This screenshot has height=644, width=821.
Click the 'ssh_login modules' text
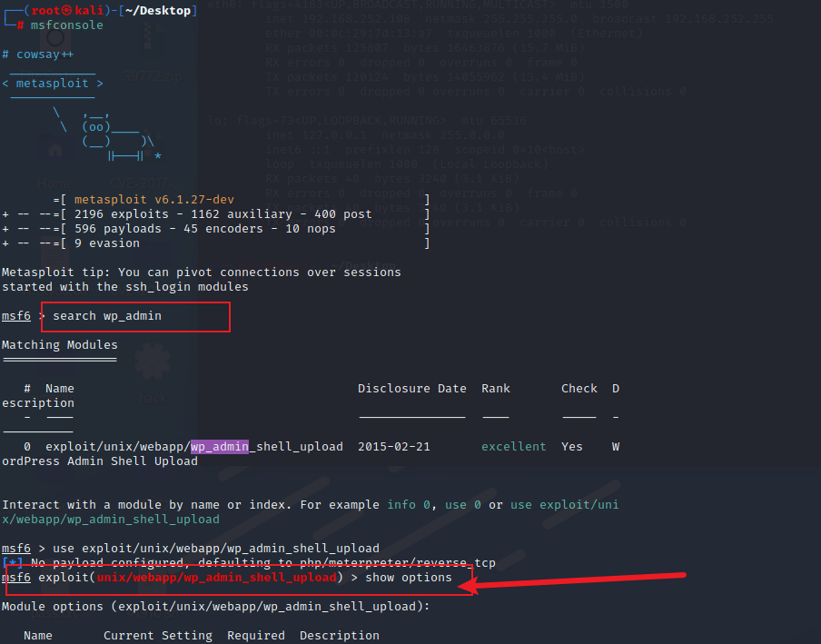pyautogui.click(x=187, y=287)
